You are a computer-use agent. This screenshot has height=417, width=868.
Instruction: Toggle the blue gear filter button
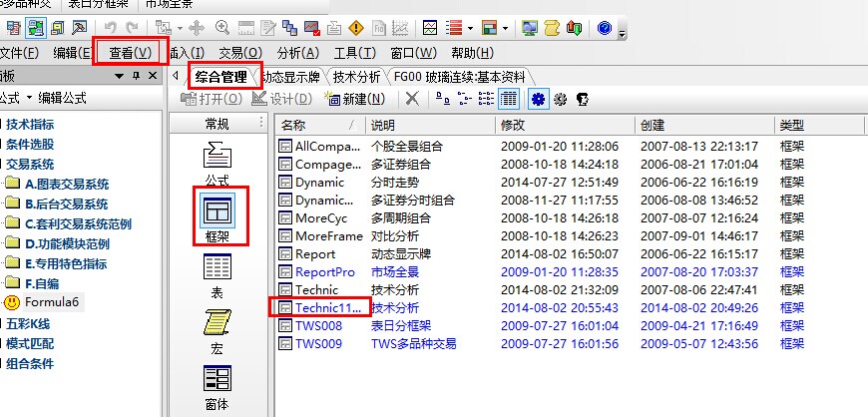538,99
